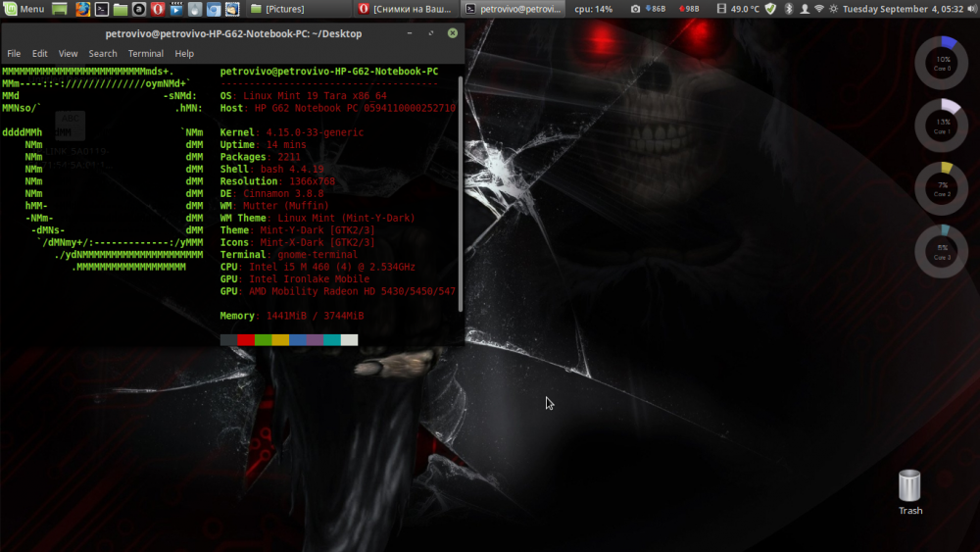This screenshot has height=552, width=980.
Task: Open the View menu in terminal
Action: [x=69, y=54]
